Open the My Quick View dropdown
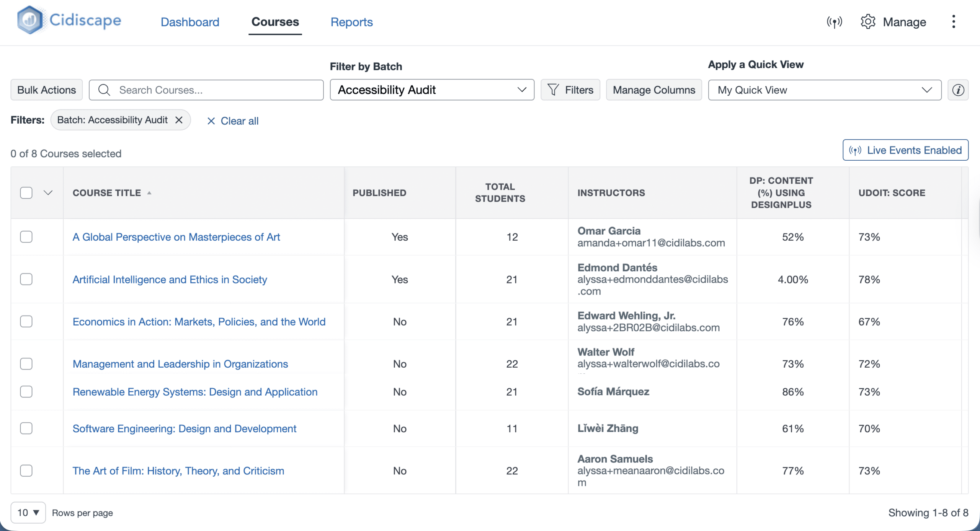The height and width of the screenshot is (531, 980). coord(824,90)
